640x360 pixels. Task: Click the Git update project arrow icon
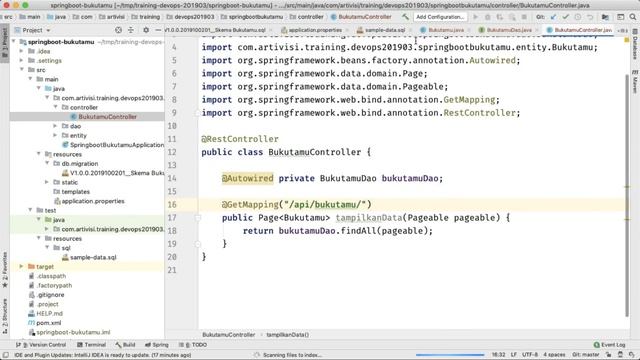(x=553, y=17)
